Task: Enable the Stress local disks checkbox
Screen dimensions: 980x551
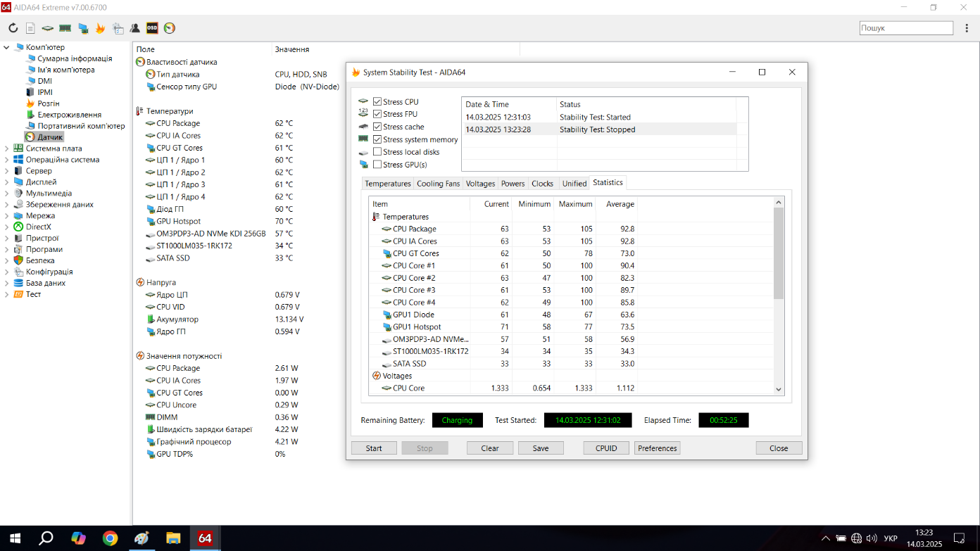Action: click(x=377, y=152)
